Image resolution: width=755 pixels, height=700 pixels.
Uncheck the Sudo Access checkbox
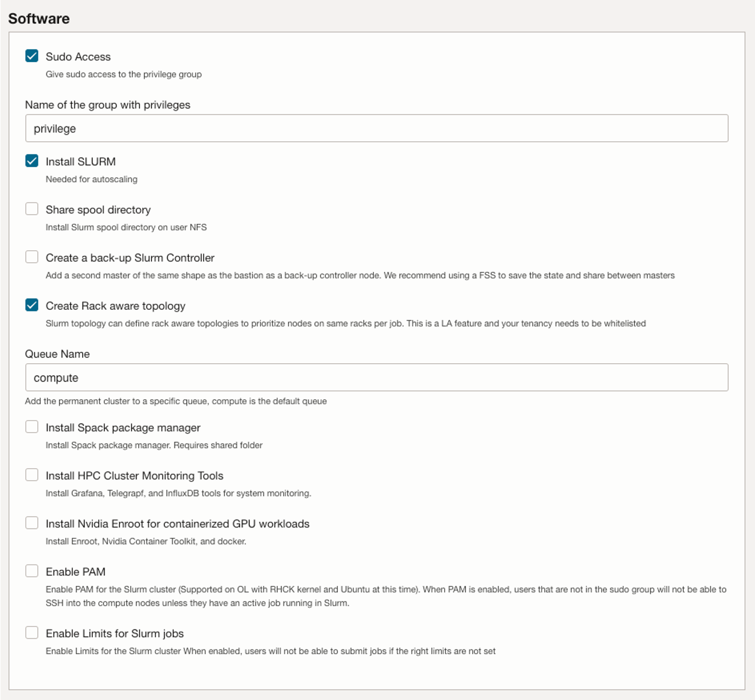pyautogui.click(x=32, y=56)
